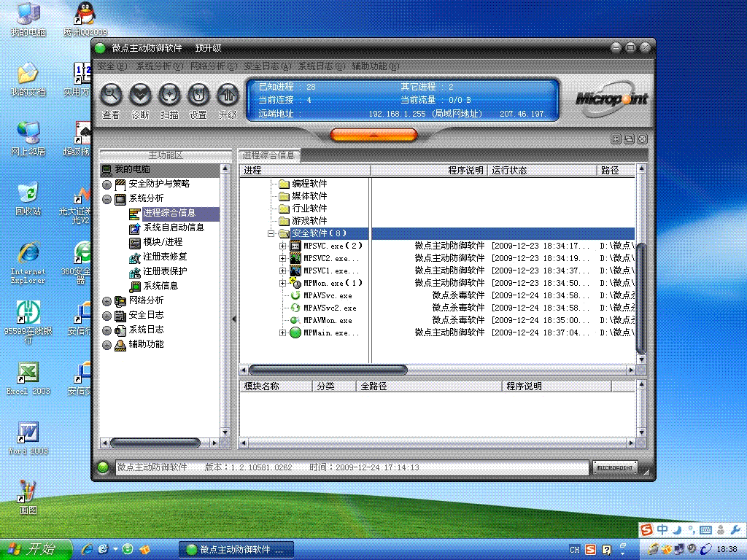Open 回收站 recycle bin icon
Viewport: 747px width, 560px height.
point(28,199)
